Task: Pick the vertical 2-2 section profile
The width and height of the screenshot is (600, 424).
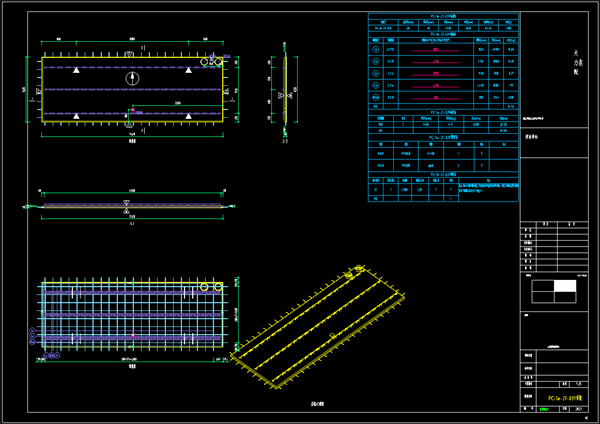Action: [x=285, y=90]
